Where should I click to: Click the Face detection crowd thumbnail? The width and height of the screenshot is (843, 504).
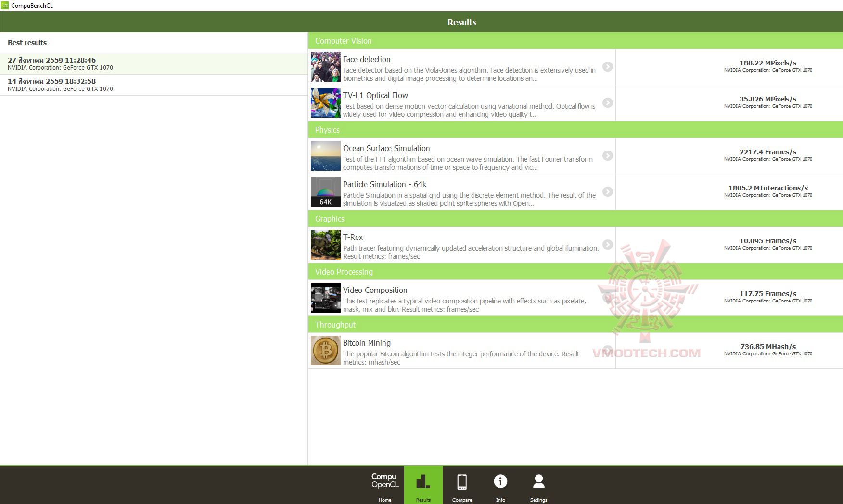[x=326, y=67]
